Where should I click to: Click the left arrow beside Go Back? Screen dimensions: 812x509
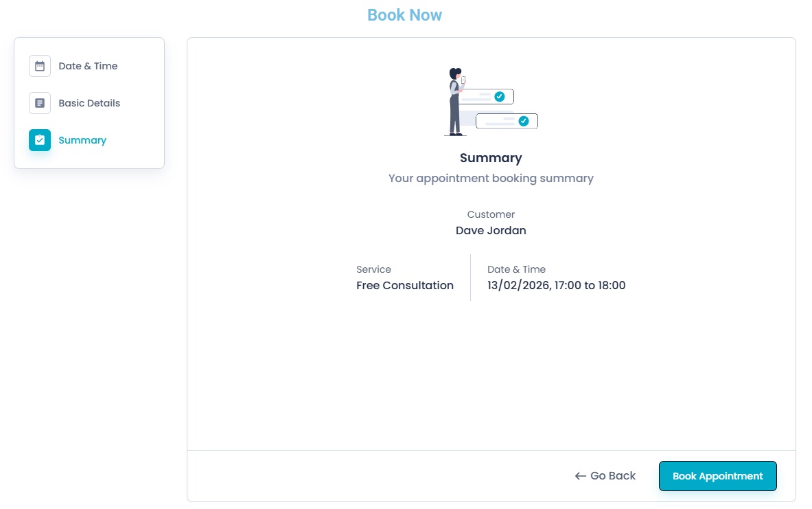coord(580,476)
